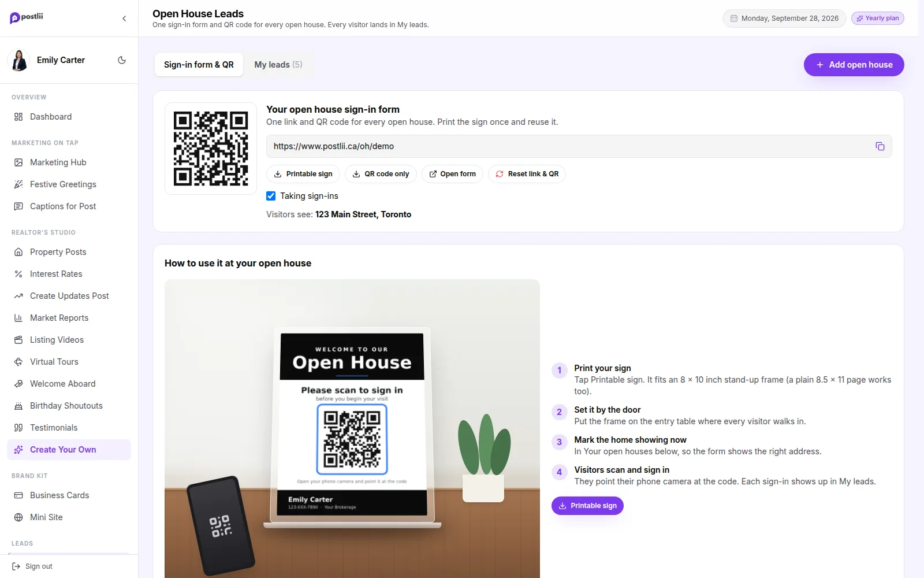Go to Property Posts
This screenshot has height=578, width=924.
click(x=69, y=252)
